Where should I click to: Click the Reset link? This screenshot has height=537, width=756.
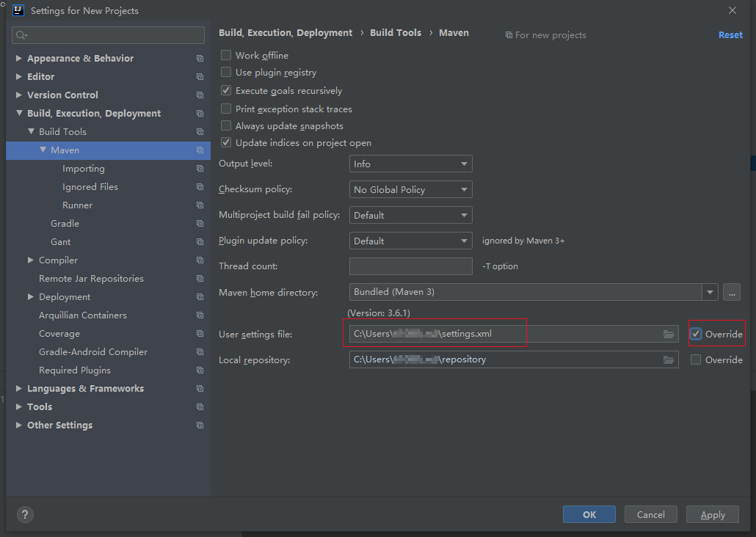[x=730, y=34]
